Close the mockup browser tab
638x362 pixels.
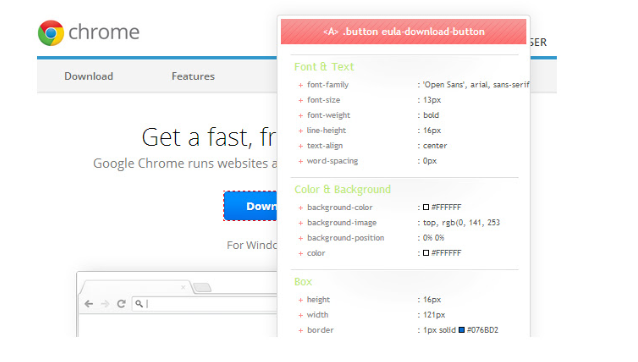coord(183,287)
